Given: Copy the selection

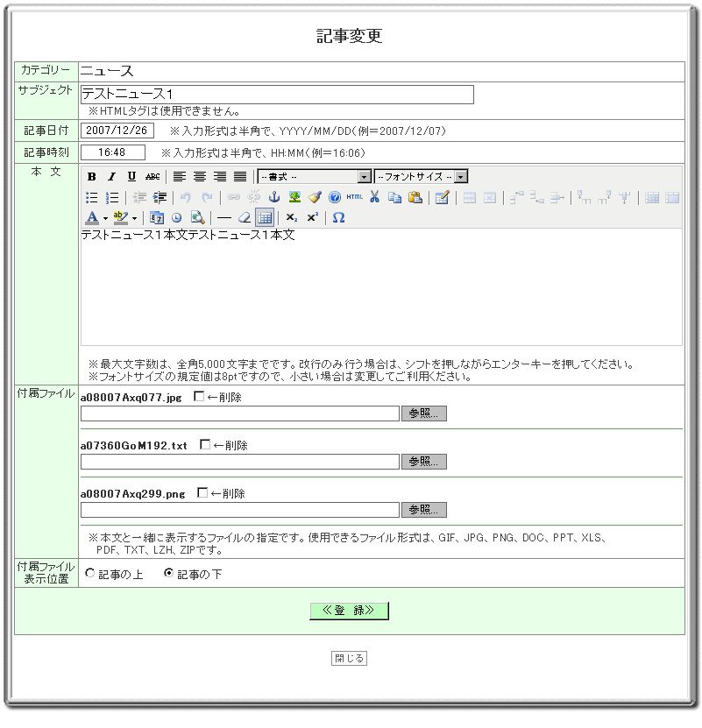Looking at the screenshot, I should coord(395,197).
